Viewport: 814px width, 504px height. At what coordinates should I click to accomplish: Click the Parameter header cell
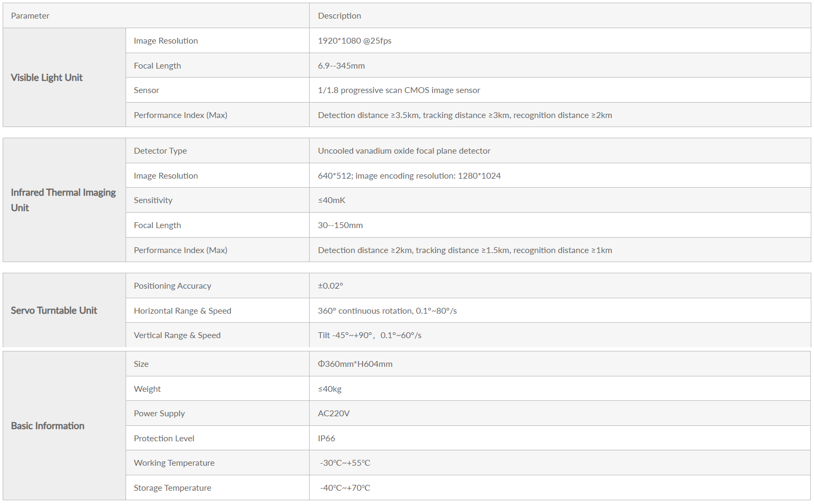point(156,15)
